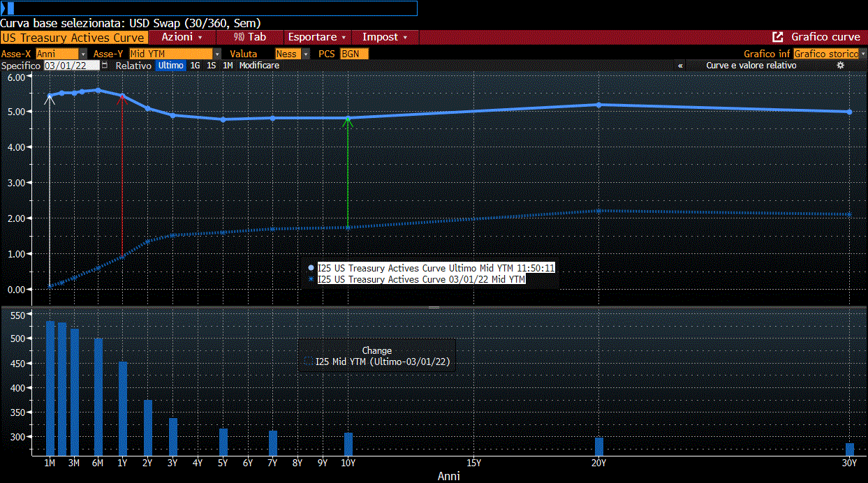This screenshot has width=868, height=483.
Task: Expand the Asse-Y Mid YTM dropdown
Action: pyautogui.click(x=175, y=54)
